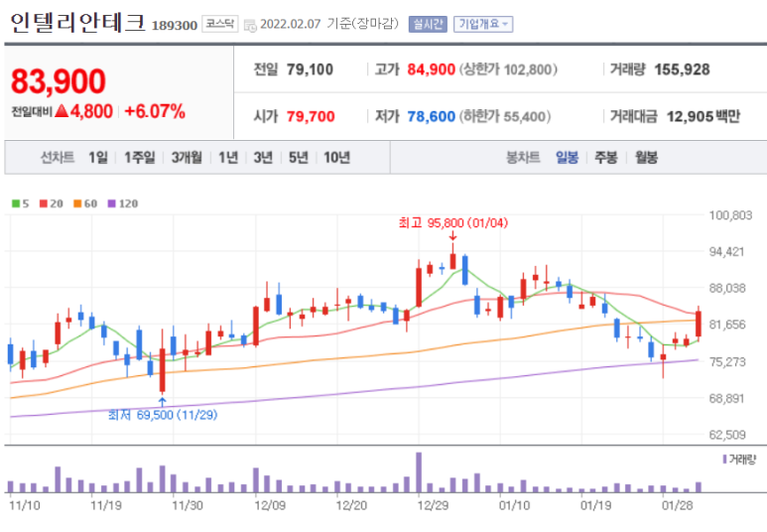Click the red up-triangle change icon

[62, 111]
